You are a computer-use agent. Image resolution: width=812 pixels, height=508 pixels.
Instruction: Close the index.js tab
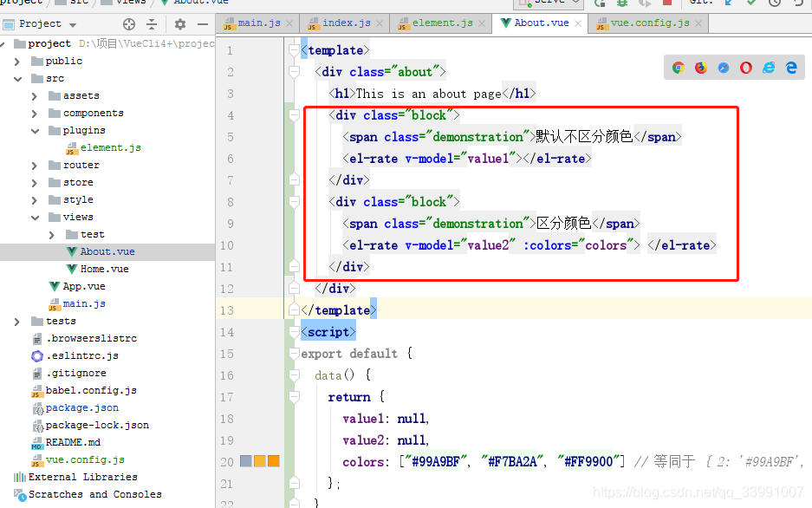[x=380, y=23]
